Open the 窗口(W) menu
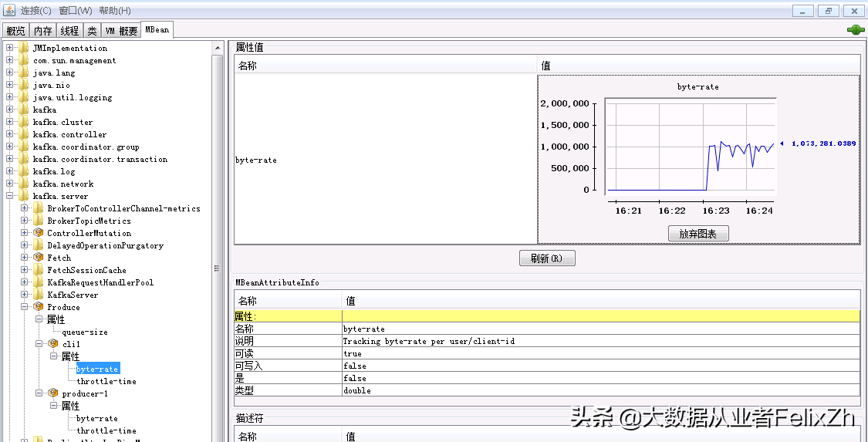Screen dimensions: 868x442 pyautogui.click(x=76, y=11)
